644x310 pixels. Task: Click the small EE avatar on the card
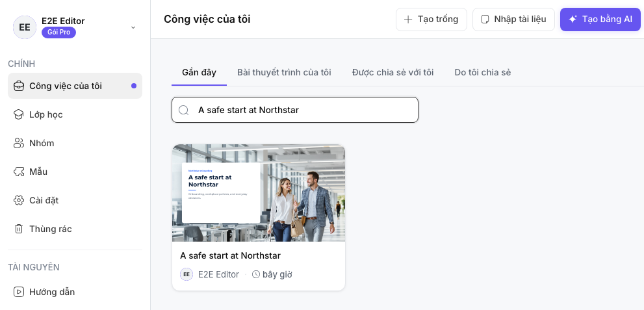(x=187, y=274)
